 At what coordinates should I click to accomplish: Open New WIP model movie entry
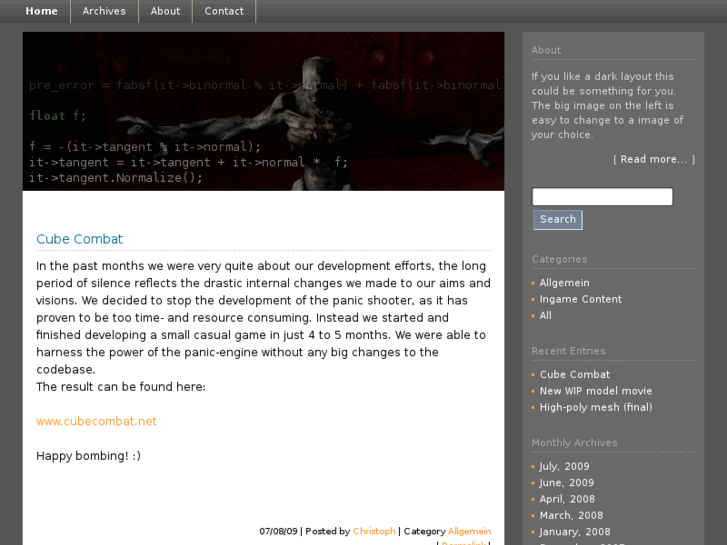pyautogui.click(x=596, y=391)
